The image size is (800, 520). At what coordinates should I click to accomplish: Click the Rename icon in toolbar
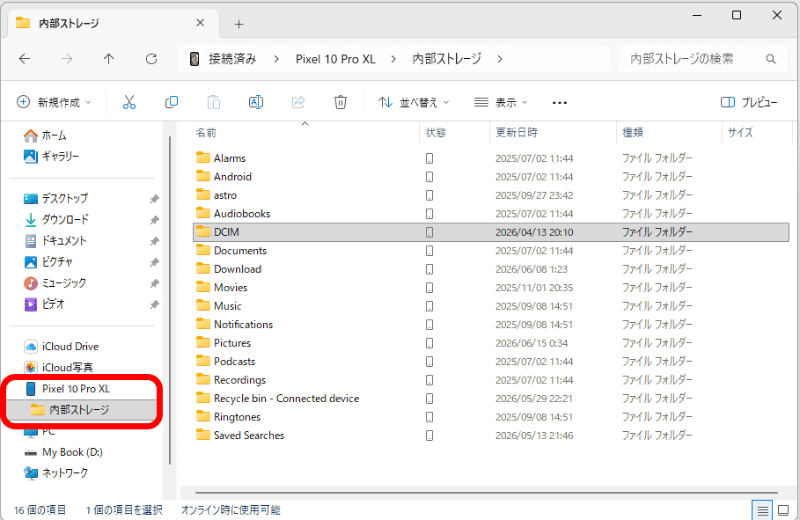pyautogui.click(x=256, y=102)
